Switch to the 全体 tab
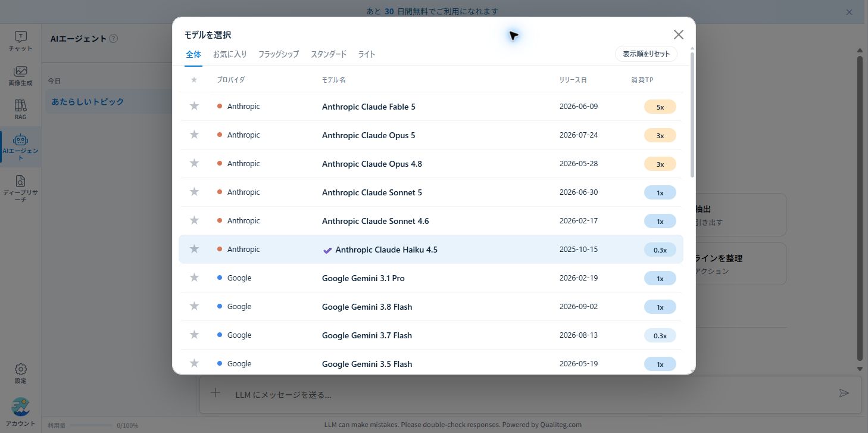Image resolution: width=868 pixels, height=433 pixels. coord(193,54)
